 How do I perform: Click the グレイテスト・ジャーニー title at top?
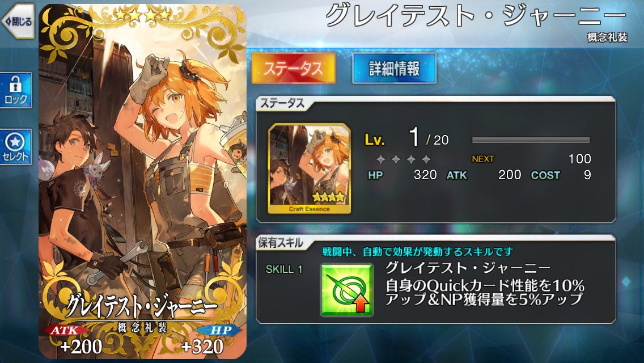click(476, 16)
